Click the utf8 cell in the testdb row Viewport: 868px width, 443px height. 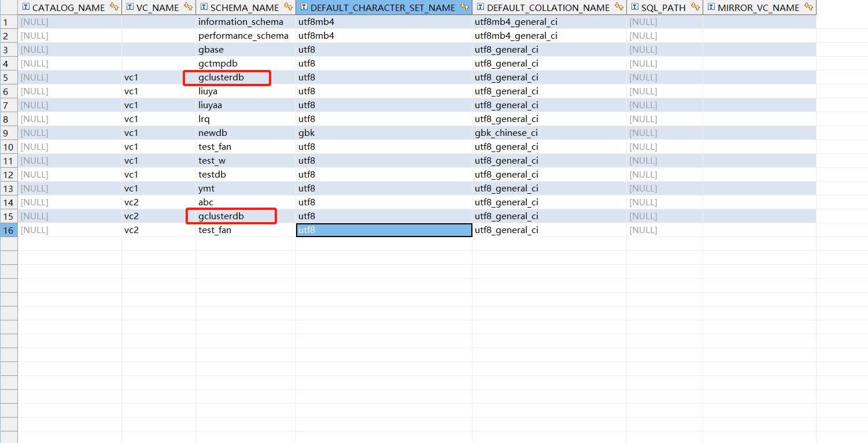(x=384, y=175)
